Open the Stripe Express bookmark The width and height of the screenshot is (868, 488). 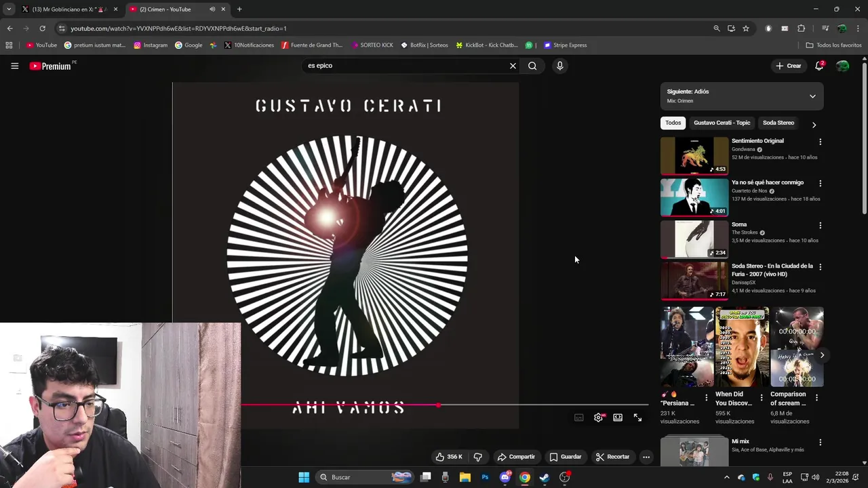565,45
